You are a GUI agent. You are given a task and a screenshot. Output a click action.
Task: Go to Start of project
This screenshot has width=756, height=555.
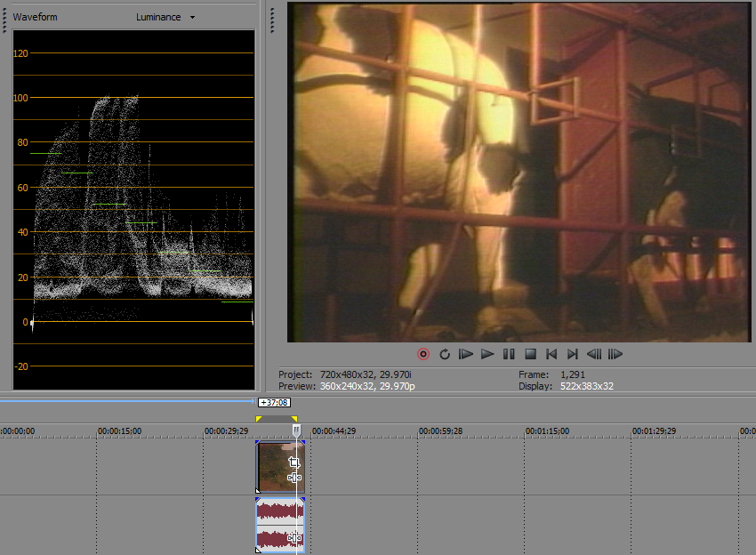pos(551,354)
